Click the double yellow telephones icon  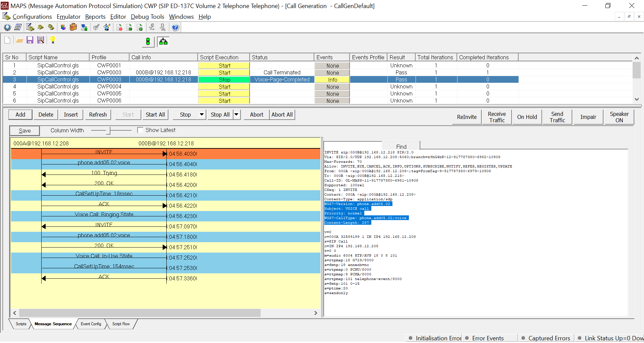coord(51,27)
